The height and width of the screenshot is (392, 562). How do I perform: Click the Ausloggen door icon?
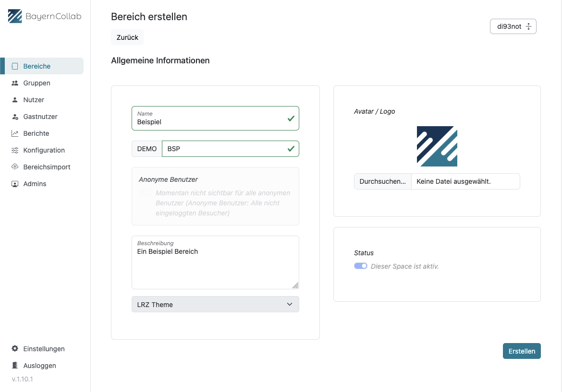[x=15, y=366]
